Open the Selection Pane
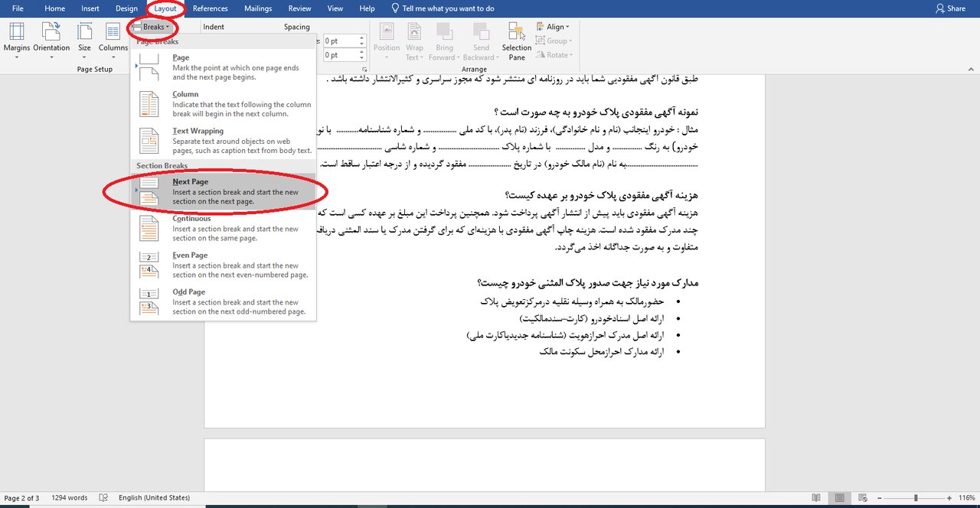 pyautogui.click(x=517, y=41)
